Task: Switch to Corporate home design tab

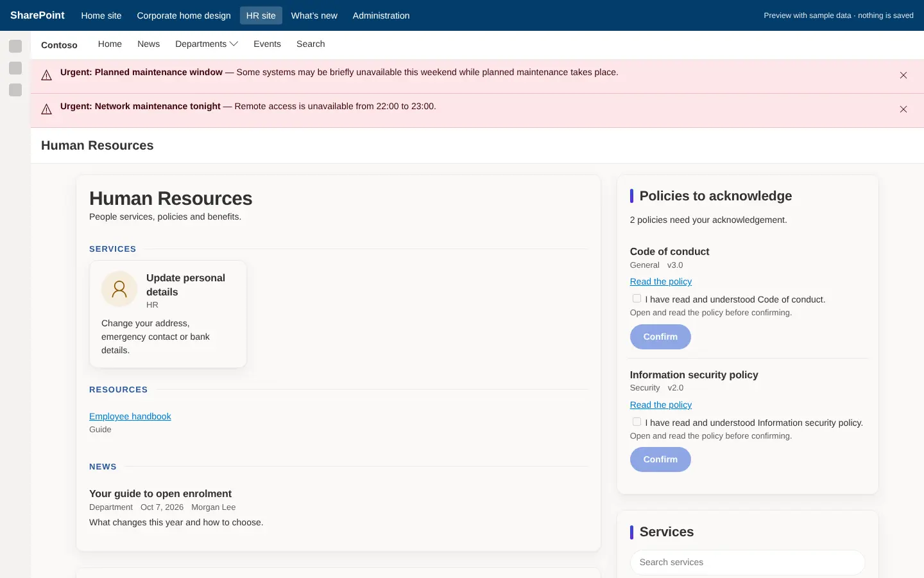Action: tap(184, 15)
